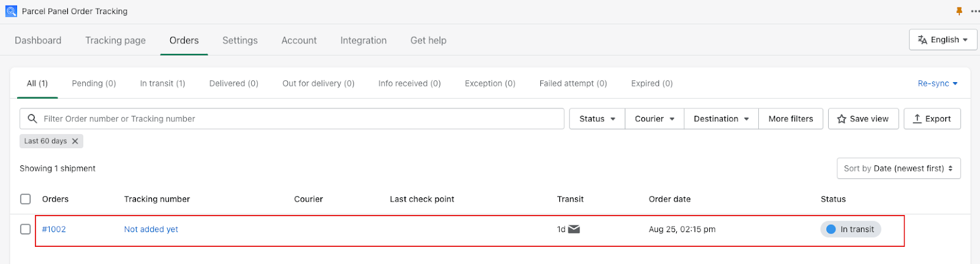Click the Save view star button
The height and width of the screenshot is (264, 980).
863,119
